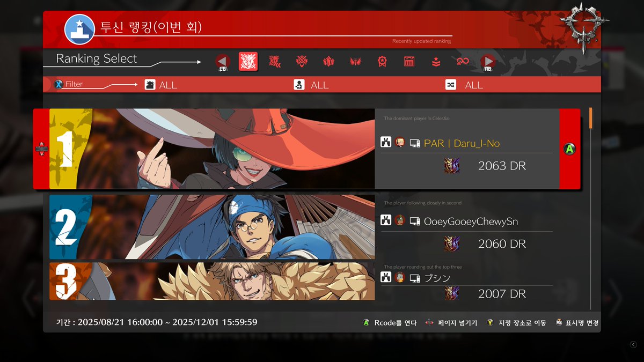Click avatar icon beside OoeyGooeyChewySn

pyautogui.click(x=400, y=220)
